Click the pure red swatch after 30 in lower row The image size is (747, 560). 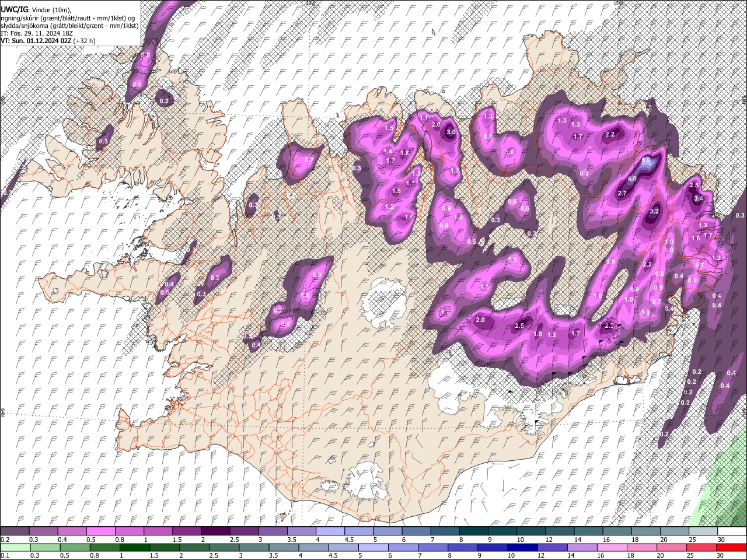(731, 547)
